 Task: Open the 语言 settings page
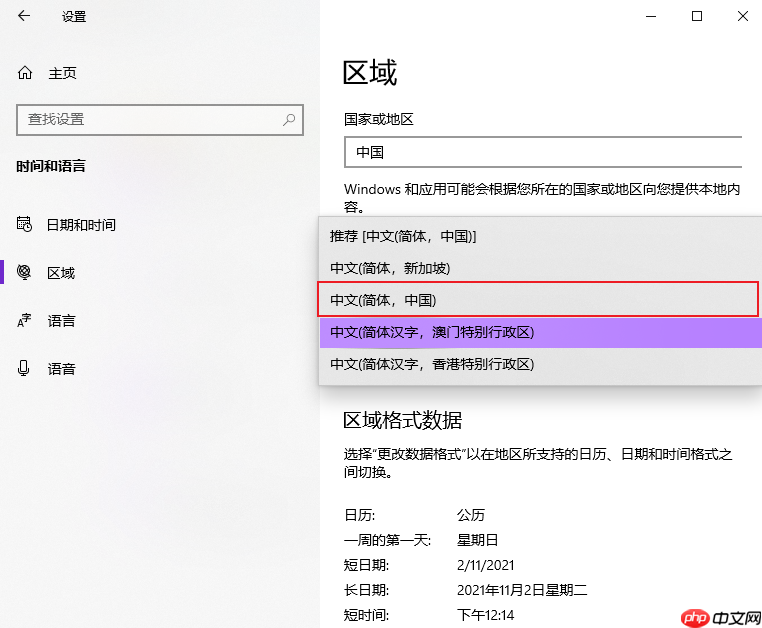[61, 321]
